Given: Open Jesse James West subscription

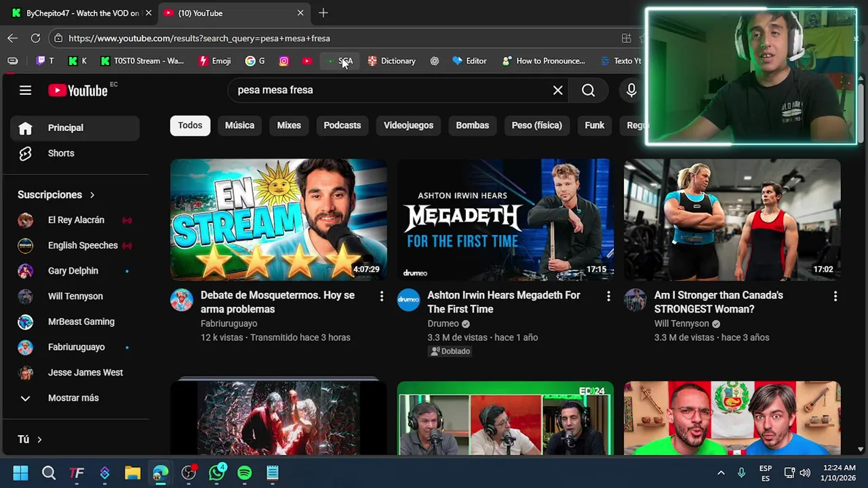Looking at the screenshot, I should click(75, 373).
